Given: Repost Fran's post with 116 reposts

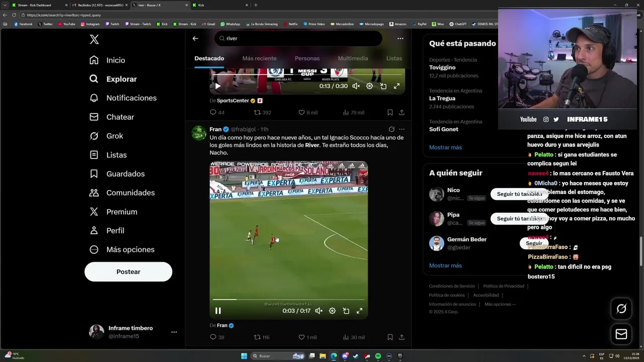Looking at the screenshot, I should coord(262,337).
